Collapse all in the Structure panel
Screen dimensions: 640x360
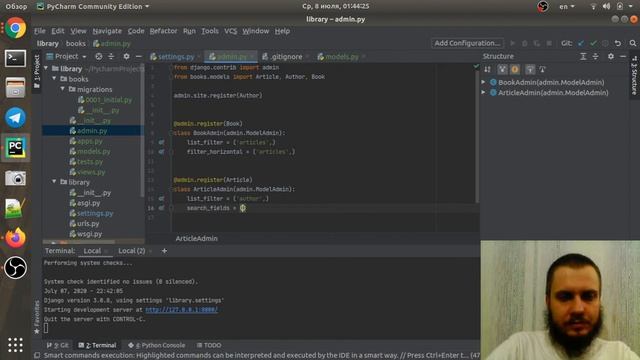pyautogui.click(x=596, y=56)
